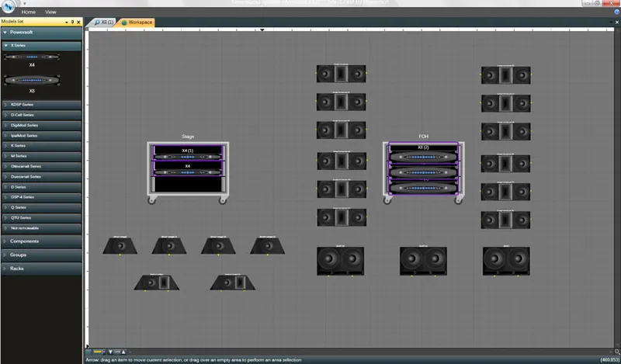Select the bottom speaker of right line array

pyautogui.click(x=506, y=220)
